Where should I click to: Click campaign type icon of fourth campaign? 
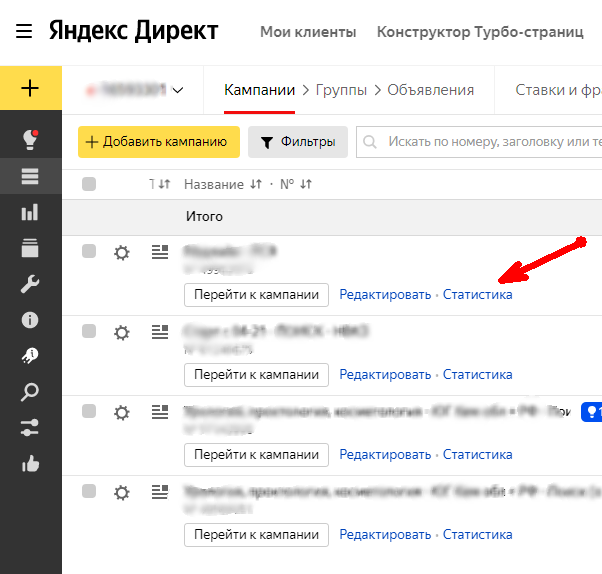click(x=160, y=492)
